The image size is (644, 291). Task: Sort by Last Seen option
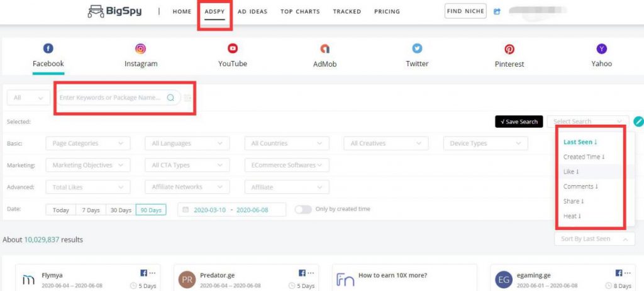pos(580,142)
